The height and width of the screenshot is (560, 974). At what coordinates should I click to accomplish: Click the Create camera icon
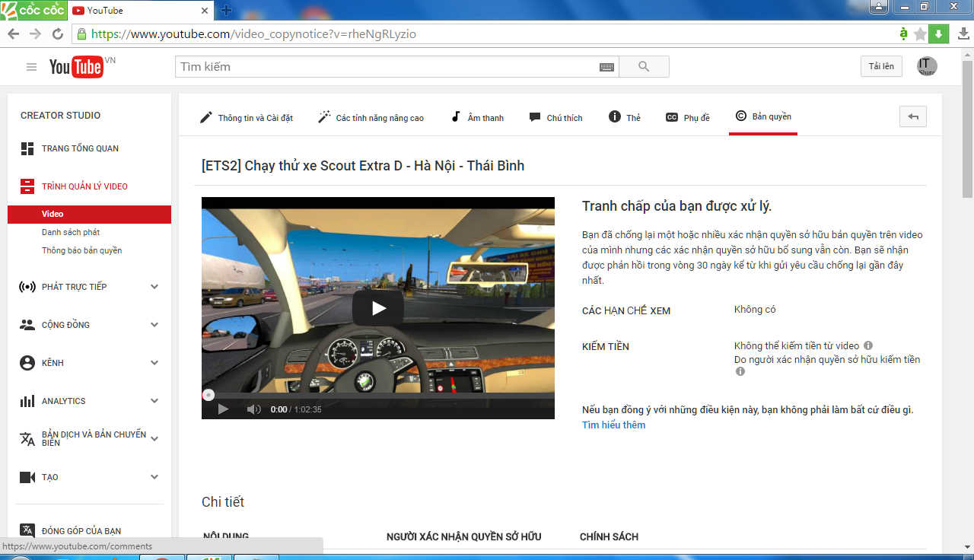27,477
